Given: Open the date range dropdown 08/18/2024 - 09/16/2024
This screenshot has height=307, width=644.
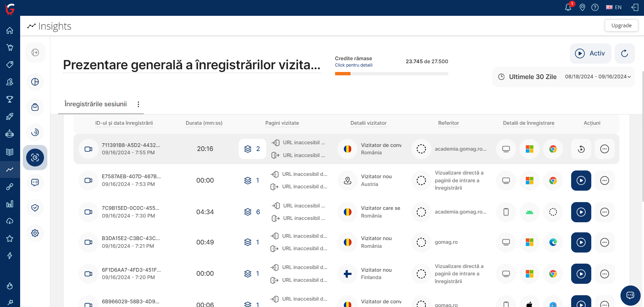Looking at the screenshot, I should [x=598, y=77].
